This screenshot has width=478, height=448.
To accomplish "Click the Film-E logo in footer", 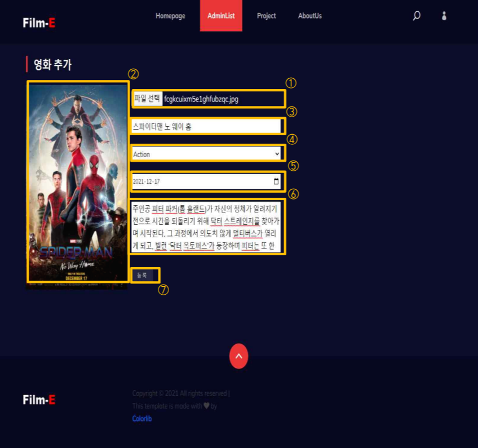I will pyautogui.click(x=39, y=400).
